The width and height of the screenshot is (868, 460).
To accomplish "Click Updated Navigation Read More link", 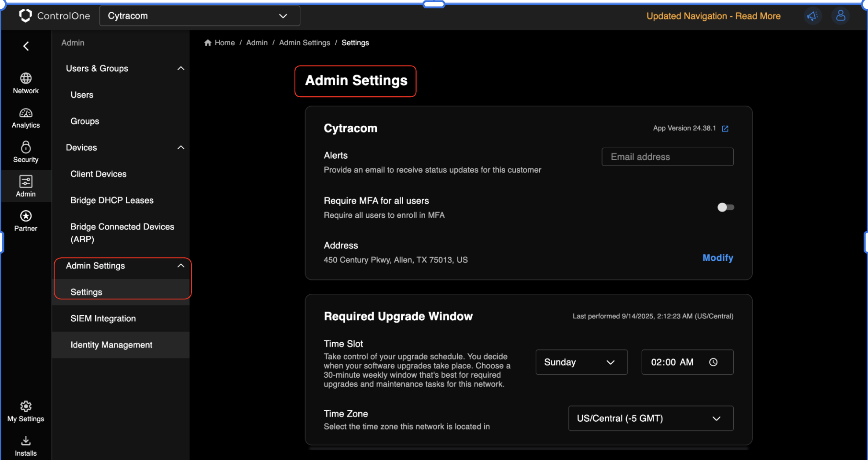I will 713,16.
